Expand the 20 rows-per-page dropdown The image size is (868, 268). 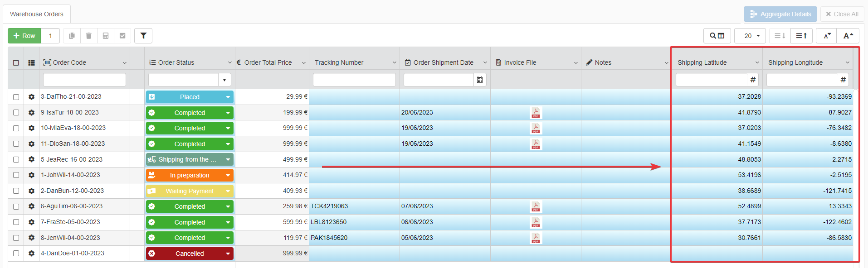(x=751, y=36)
